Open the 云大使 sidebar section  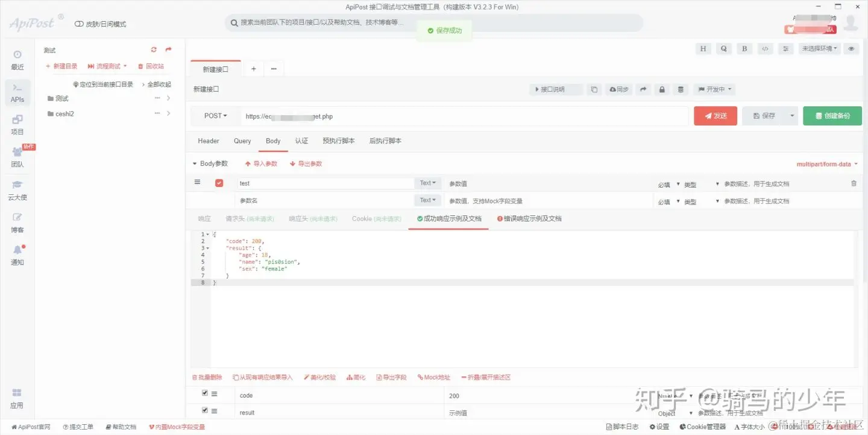(17, 190)
